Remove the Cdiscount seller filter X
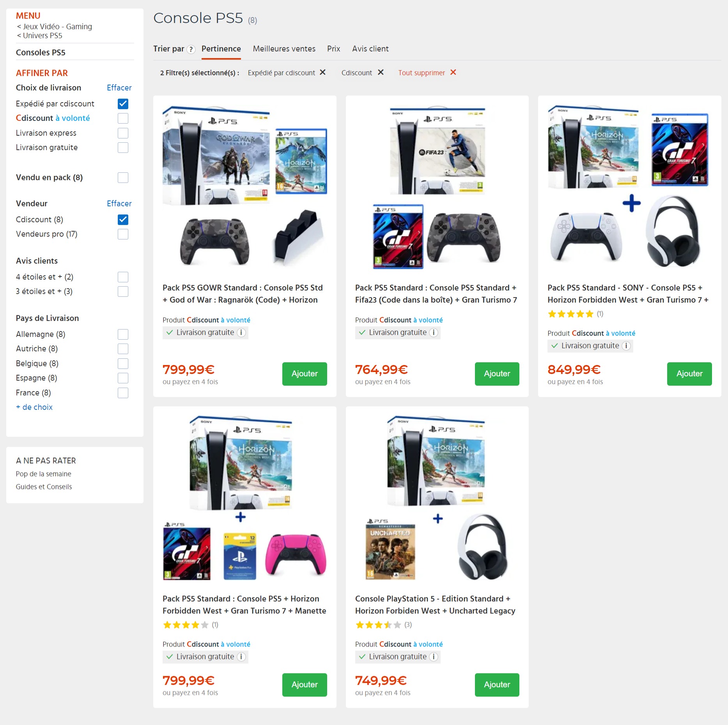Screen dimensions: 728x725 (381, 73)
